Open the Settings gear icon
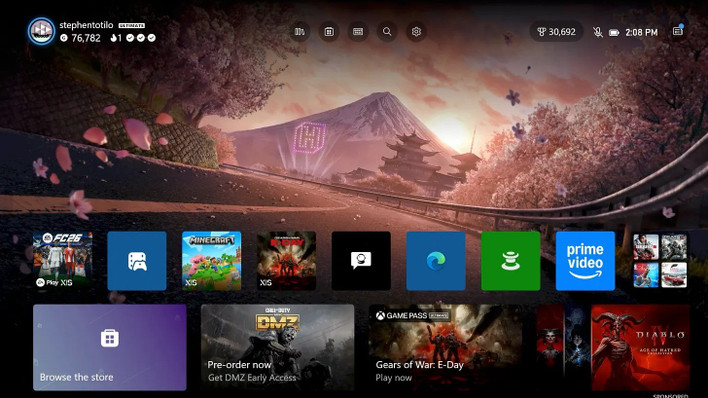This screenshot has width=708, height=398. point(416,32)
